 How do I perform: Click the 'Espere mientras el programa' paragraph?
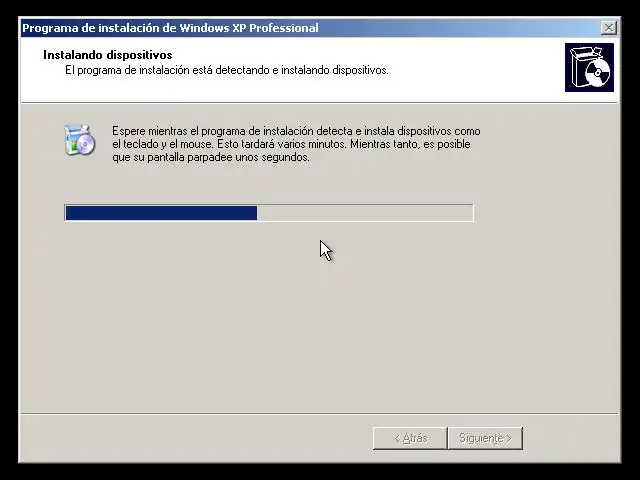point(296,144)
